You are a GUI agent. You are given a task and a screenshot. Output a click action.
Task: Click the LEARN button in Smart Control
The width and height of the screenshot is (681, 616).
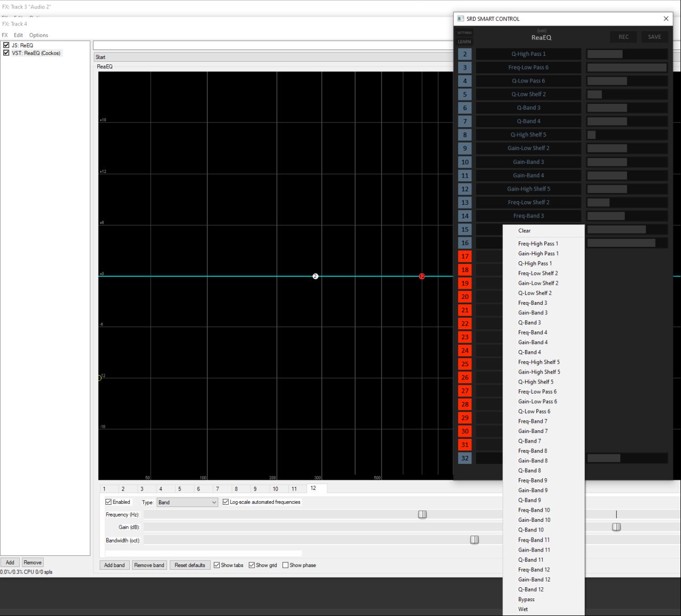click(x=464, y=41)
